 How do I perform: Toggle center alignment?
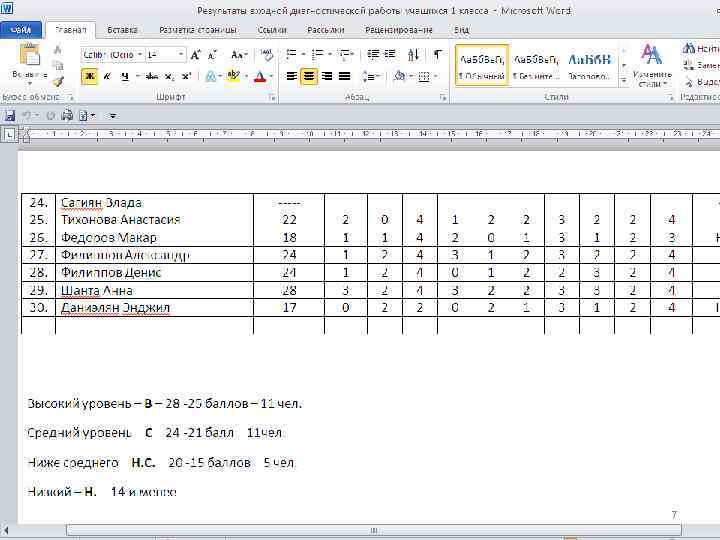click(309, 76)
